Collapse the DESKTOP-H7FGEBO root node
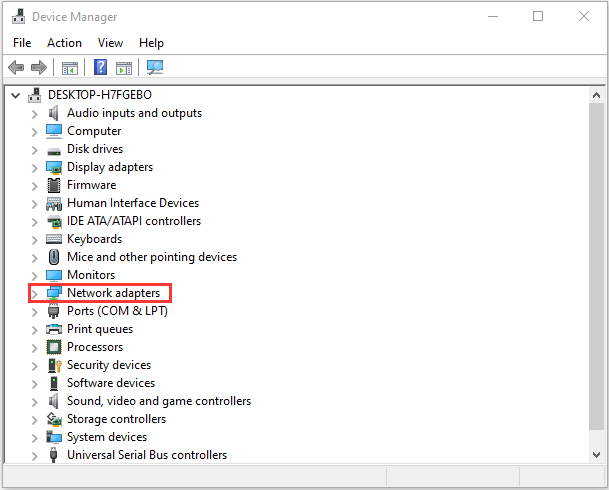This screenshot has height=490, width=609. pos(16,95)
